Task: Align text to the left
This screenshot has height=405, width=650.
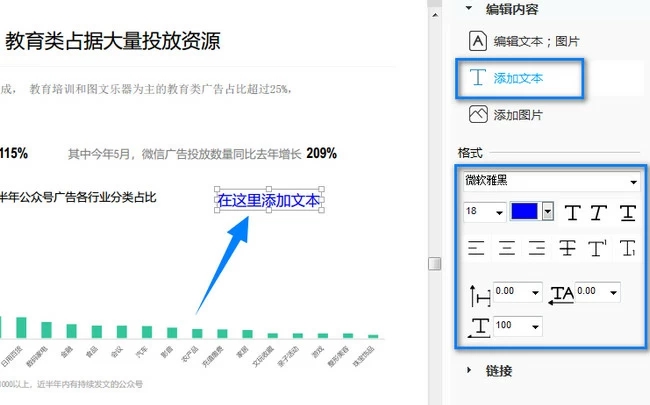Action: 477,248
